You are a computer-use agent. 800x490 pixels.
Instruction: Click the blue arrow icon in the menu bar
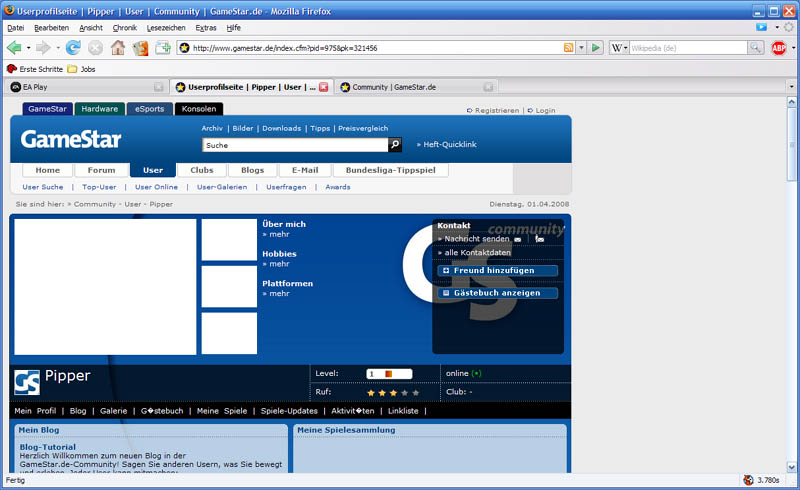(761, 27)
